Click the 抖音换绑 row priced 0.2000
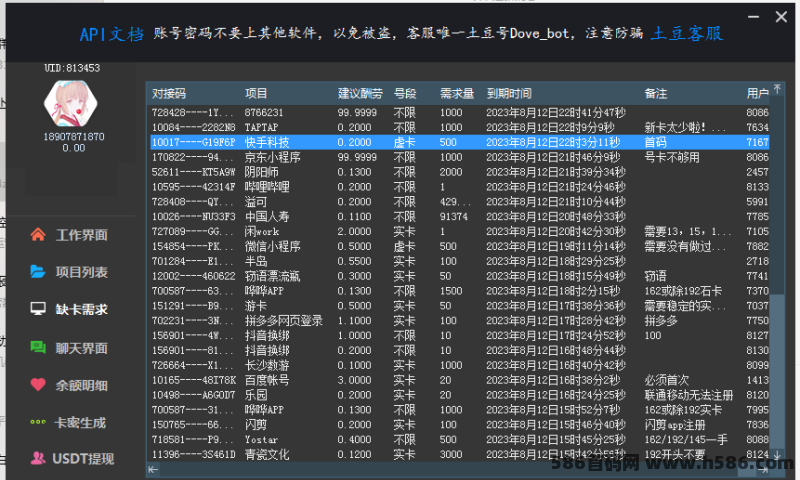Screen dimensions: 800x480 point(460,350)
